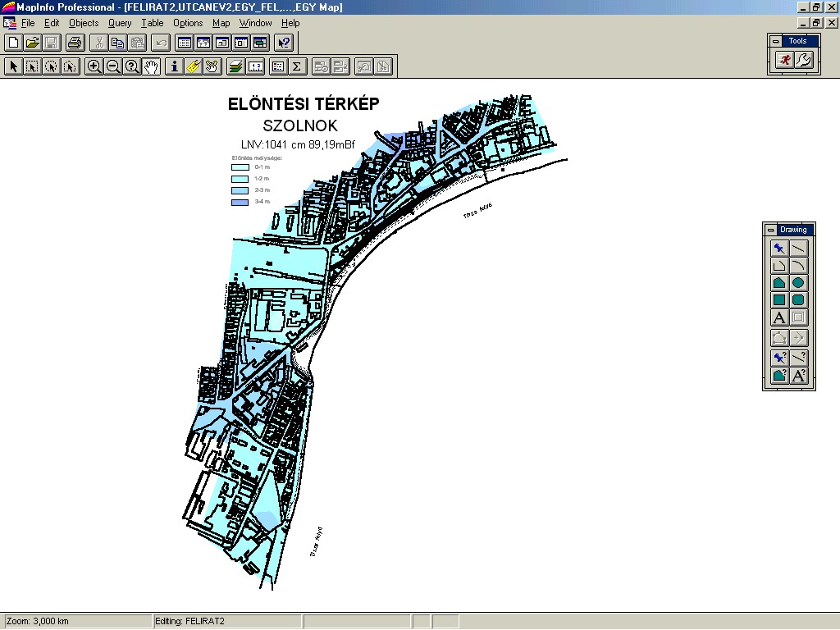The width and height of the screenshot is (840, 630).
Task: Click the Zoom status bar field
Action: (x=77, y=622)
